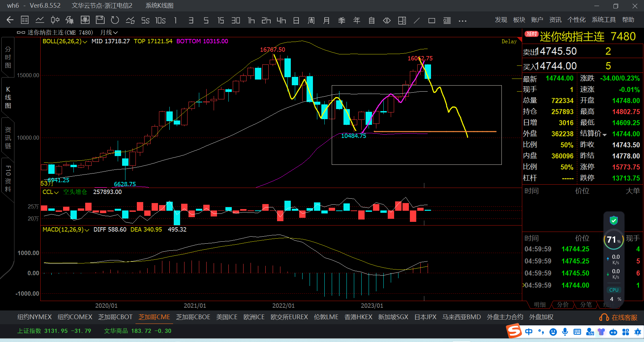This screenshot has width=644, height=342.
Task: Open the quote list icon in toolbar
Action: tap(25, 20)
